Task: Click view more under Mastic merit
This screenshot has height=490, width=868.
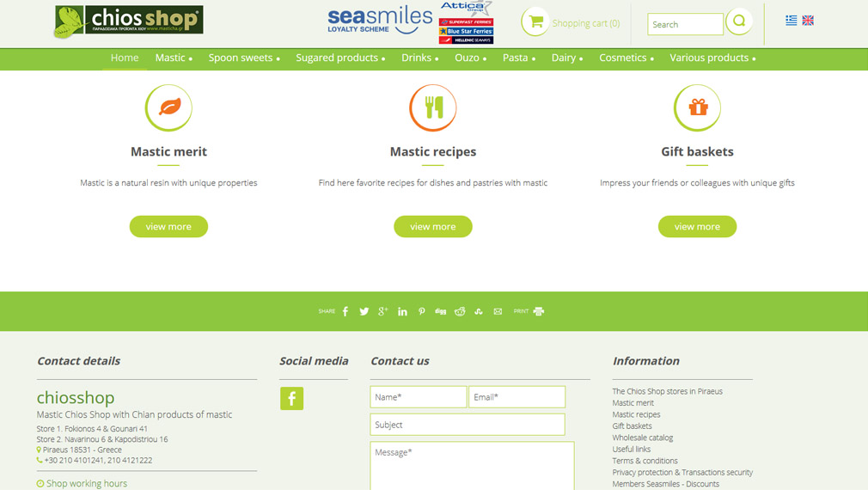Action: point(168,226)
